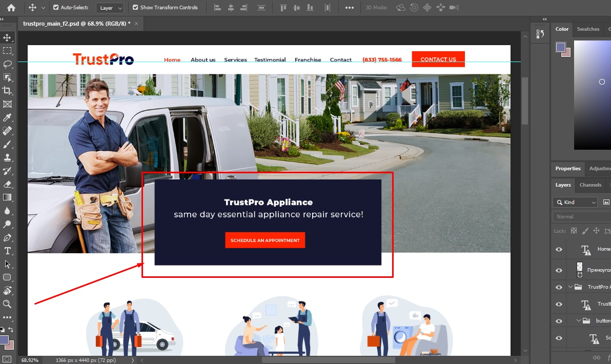Toggle Show Transform Controls checkbox
The image size is (611, 364).
(x=135, y=7)
